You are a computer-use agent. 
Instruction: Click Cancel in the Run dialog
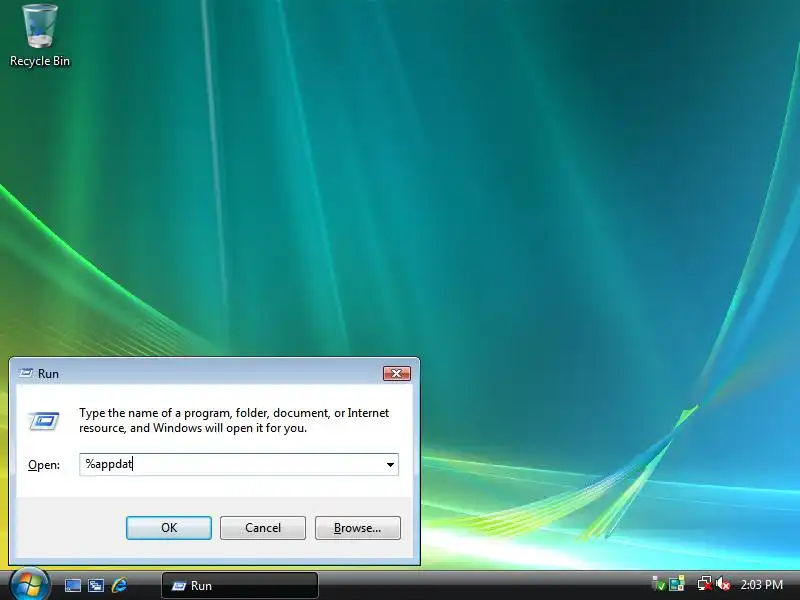tap(263, 528)
